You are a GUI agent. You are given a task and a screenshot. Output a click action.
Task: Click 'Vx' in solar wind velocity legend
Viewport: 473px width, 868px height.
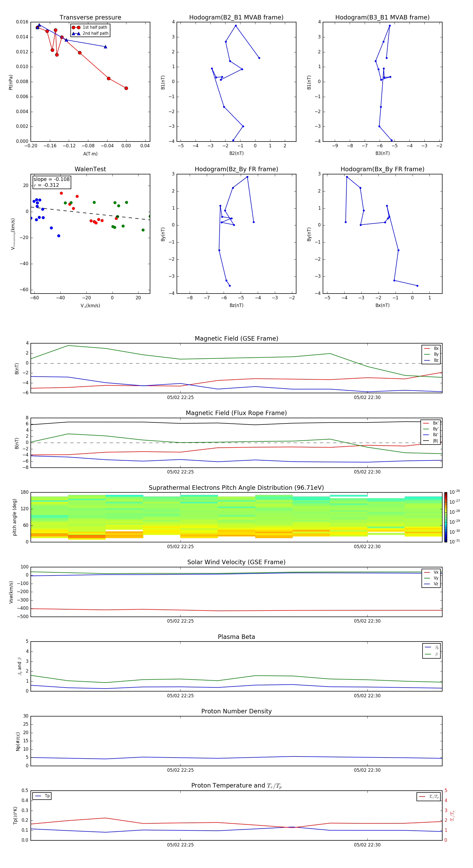(x=436, y=573)
